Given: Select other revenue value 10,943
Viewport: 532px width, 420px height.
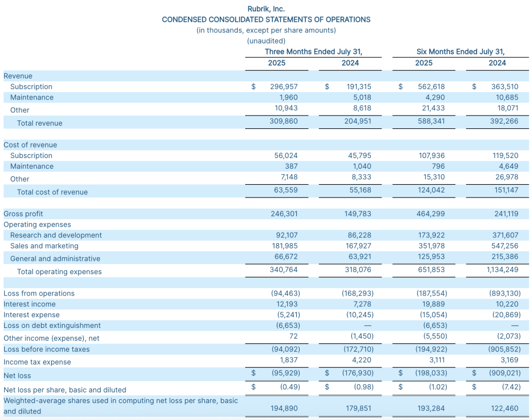Looking at the screenshot, I should [286, 108].
